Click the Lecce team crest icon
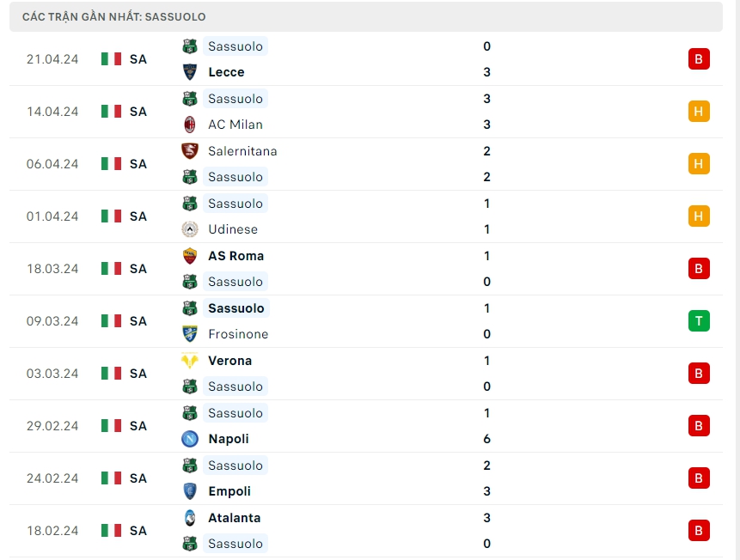Screen dimensions: 740x560 tap(190, 72)
